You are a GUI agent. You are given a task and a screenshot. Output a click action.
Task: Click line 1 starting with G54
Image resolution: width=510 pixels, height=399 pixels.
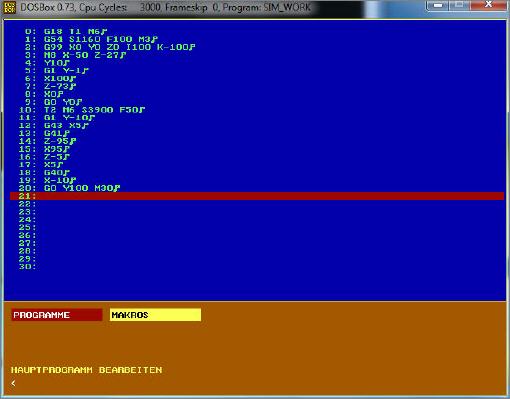coord(91,39)
